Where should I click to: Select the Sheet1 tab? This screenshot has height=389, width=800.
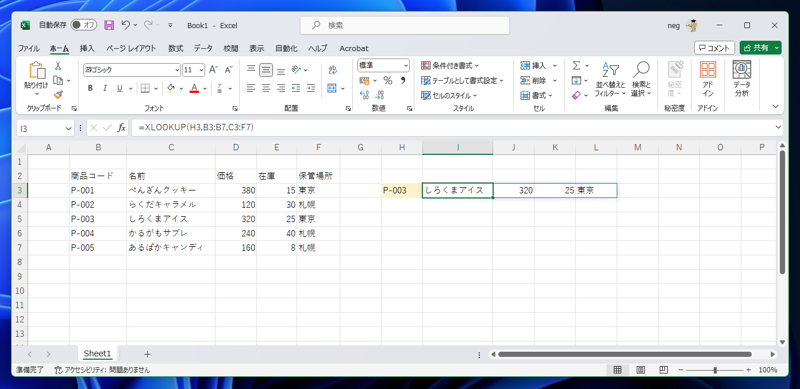click(97, 353)
